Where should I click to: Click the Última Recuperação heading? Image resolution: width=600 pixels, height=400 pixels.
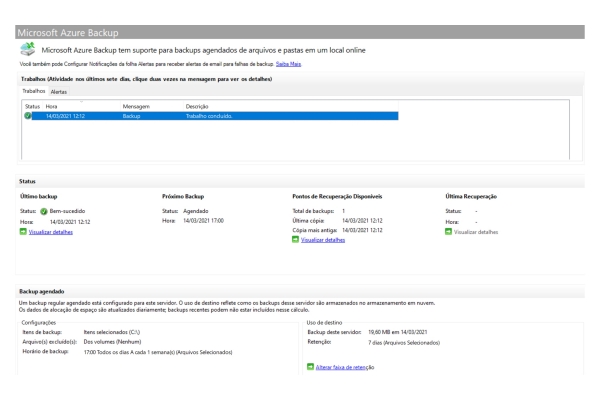[x=471, y=196]
